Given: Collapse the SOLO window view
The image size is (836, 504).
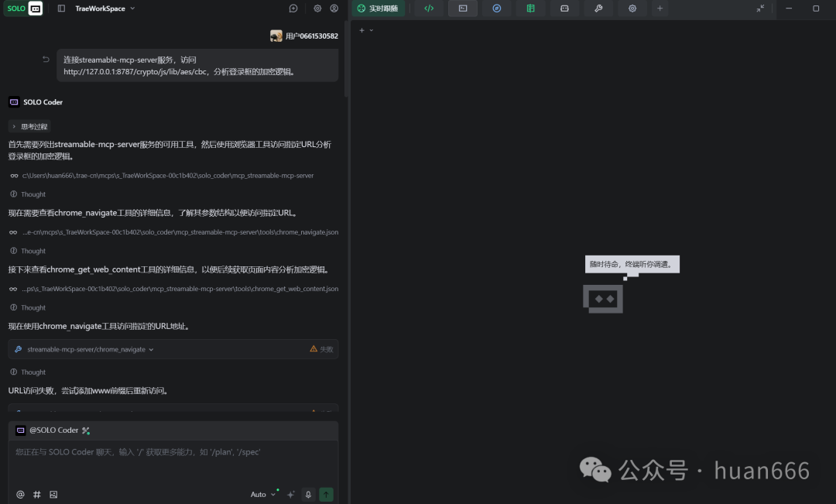Looking at the screenshot, I should tap(760, 9).
